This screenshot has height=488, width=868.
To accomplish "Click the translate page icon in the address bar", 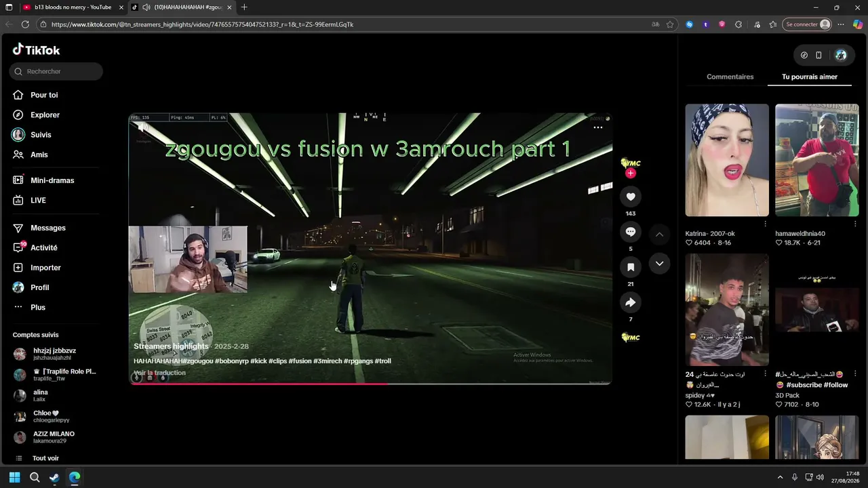I will click(655, 24).
